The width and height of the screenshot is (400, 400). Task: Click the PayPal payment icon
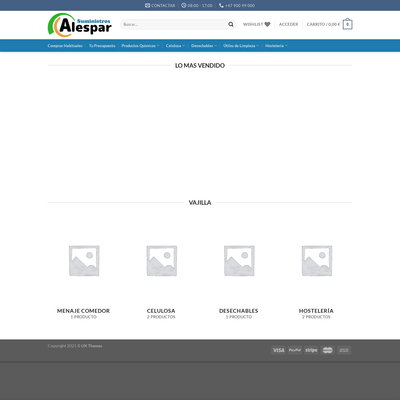295,350
